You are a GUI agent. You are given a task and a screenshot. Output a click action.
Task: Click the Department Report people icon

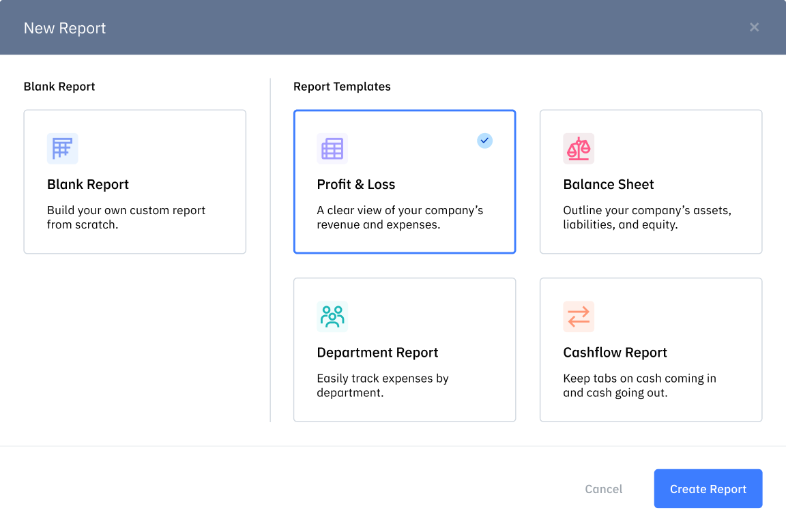332,316
